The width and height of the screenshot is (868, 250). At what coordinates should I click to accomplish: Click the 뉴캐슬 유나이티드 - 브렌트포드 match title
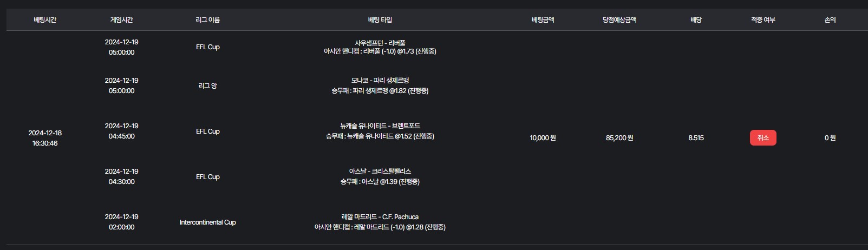[x=380, y=126]
